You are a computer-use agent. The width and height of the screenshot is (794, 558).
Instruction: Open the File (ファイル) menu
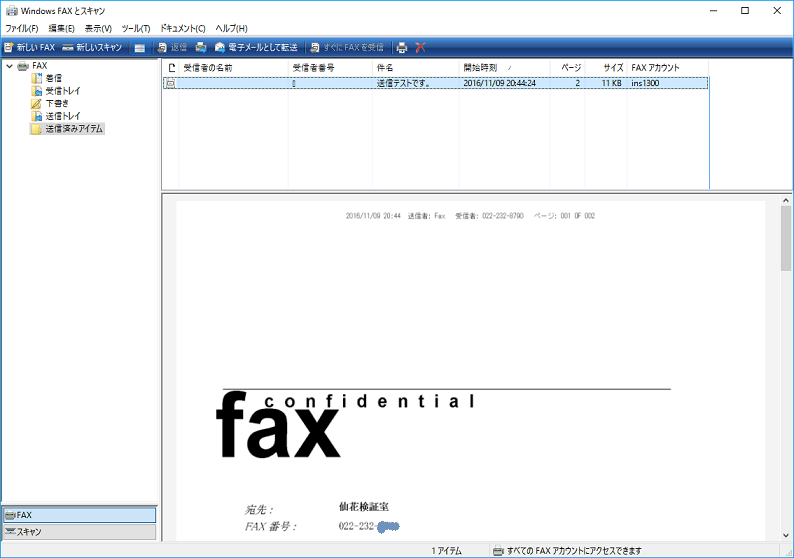coord(22,28)
